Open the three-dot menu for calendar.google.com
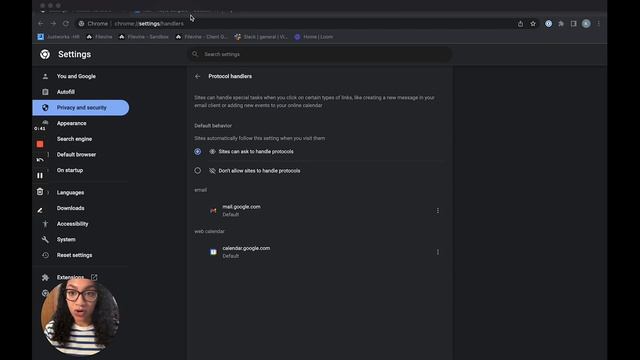Image resolution: width=640 pixels, height=360 pixels. [438, 252]
